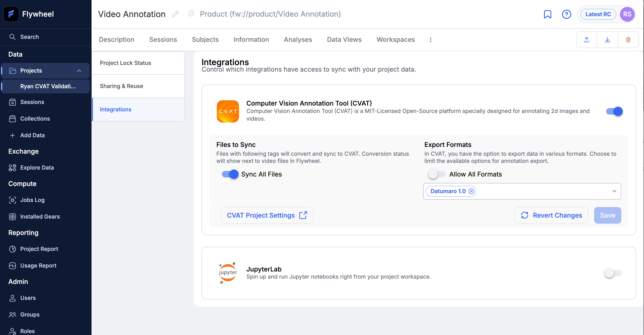Click the pencil edit icon beside Video Annotation
This screenshot has width=644, height=335.
tap(175, 14)
